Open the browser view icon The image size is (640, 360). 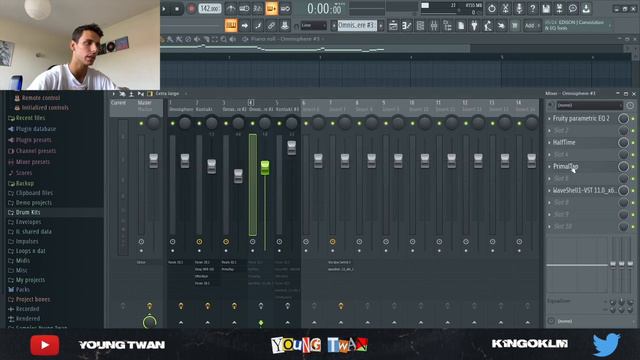coord(447,26)
